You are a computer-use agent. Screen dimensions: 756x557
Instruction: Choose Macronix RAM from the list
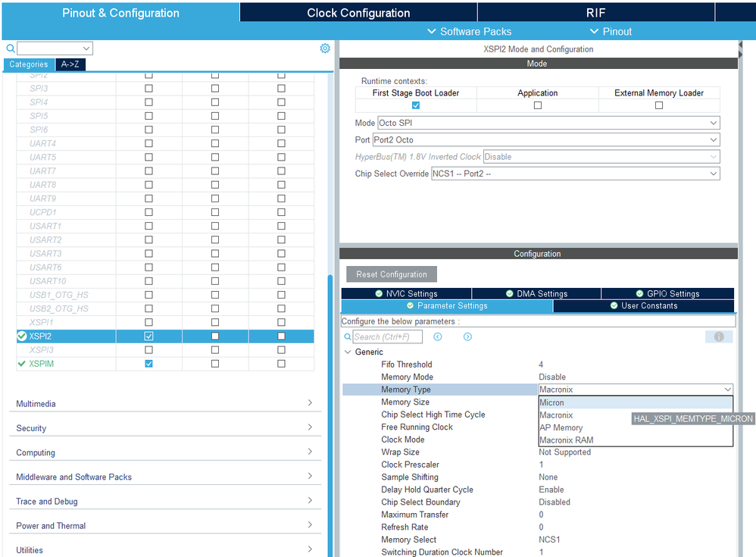pos(636,440)
